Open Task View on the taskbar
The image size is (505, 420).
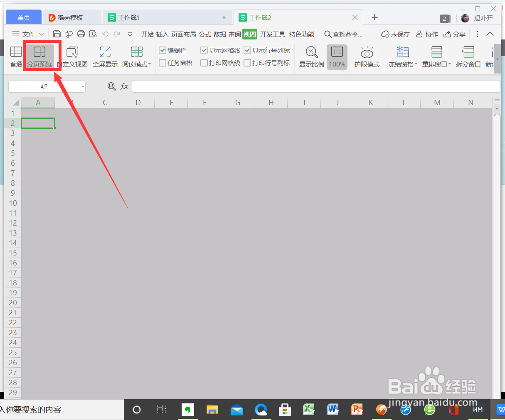(161, 410)
